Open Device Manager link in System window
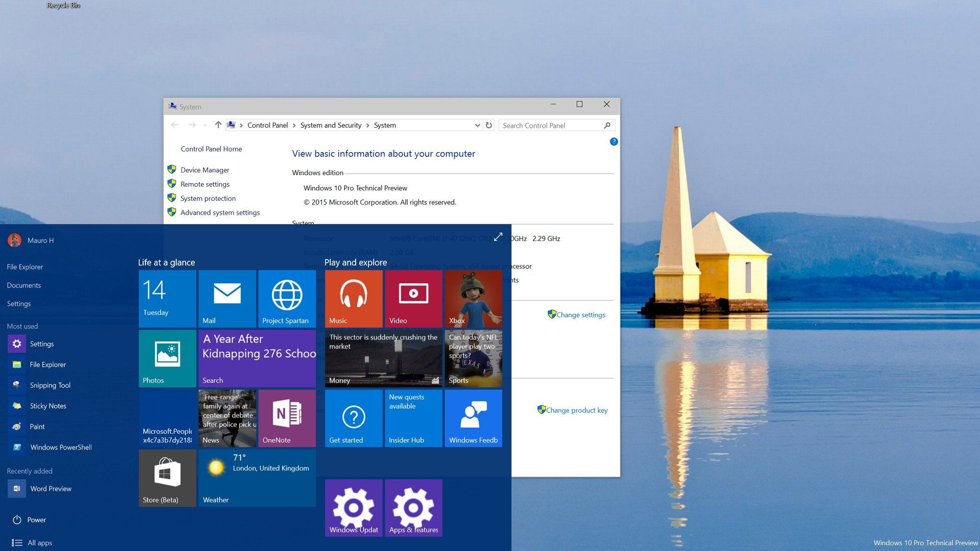The width and height of the screenshot is (980, 551). coord(205,170)
